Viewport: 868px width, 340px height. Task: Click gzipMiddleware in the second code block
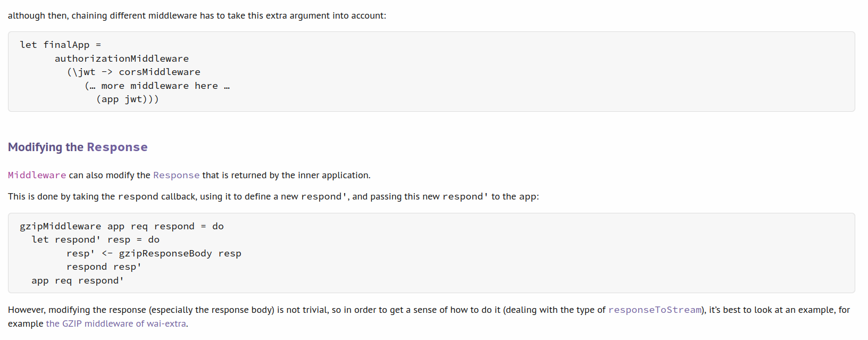pos(60,226)
